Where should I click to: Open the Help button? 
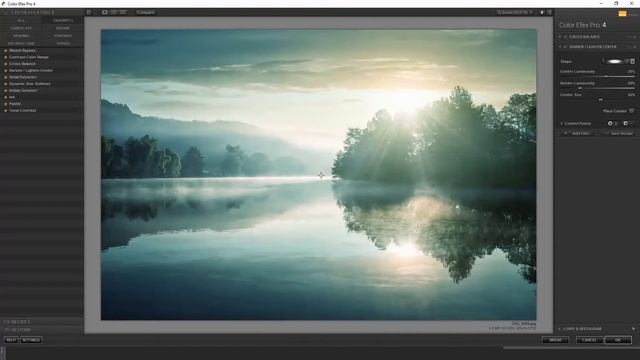tap(11, 340)
